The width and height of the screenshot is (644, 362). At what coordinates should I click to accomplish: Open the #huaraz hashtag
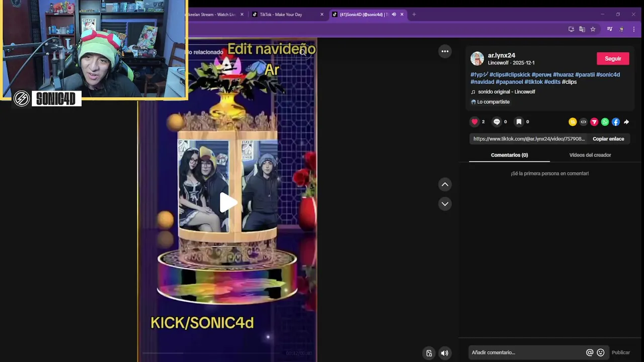(563, 74)
